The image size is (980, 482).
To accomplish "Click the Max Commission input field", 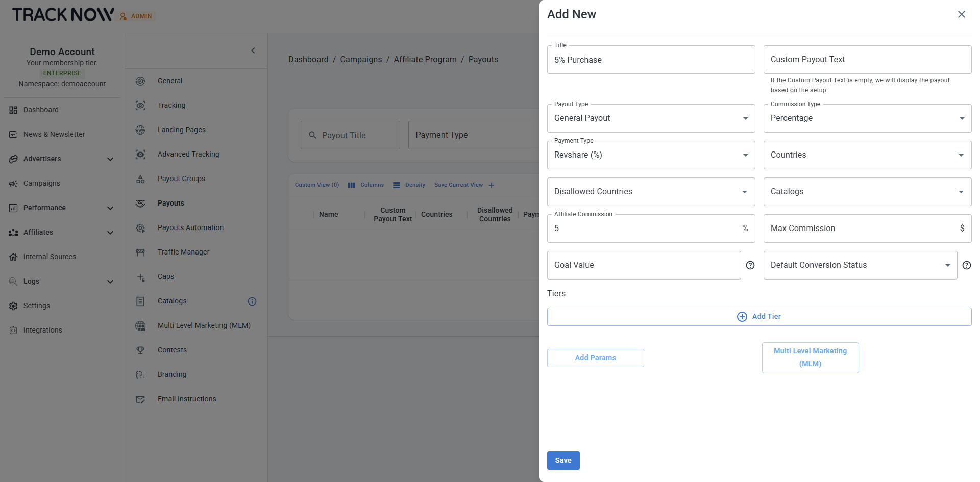I will pos(860,229).
